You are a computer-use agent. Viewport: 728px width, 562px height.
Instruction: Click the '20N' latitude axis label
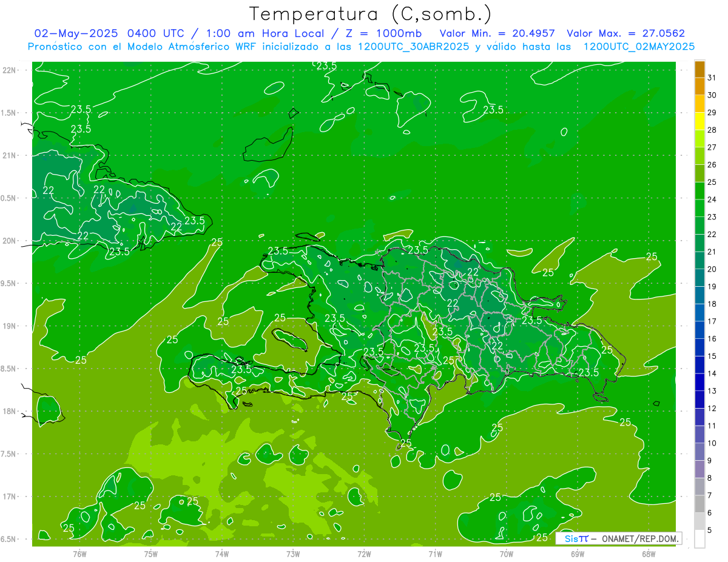pyautogui.click(x=10, y=241)
